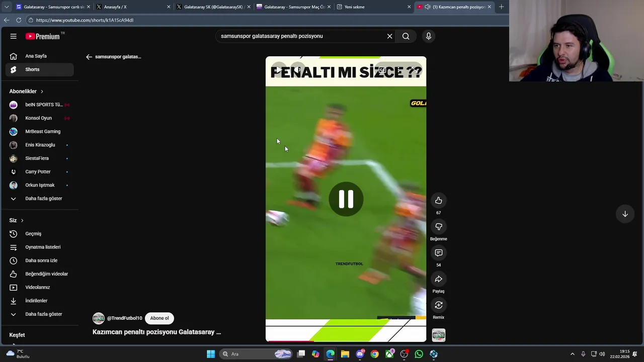The width and height of the screenshot is (644, 362).
Task: Dislike the Short with thumbs down
Action: pyautogui.click(x=439, y=227)
